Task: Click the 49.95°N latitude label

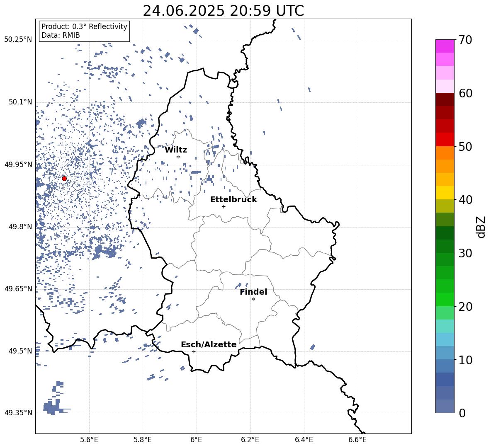Action: coord(18,164)
